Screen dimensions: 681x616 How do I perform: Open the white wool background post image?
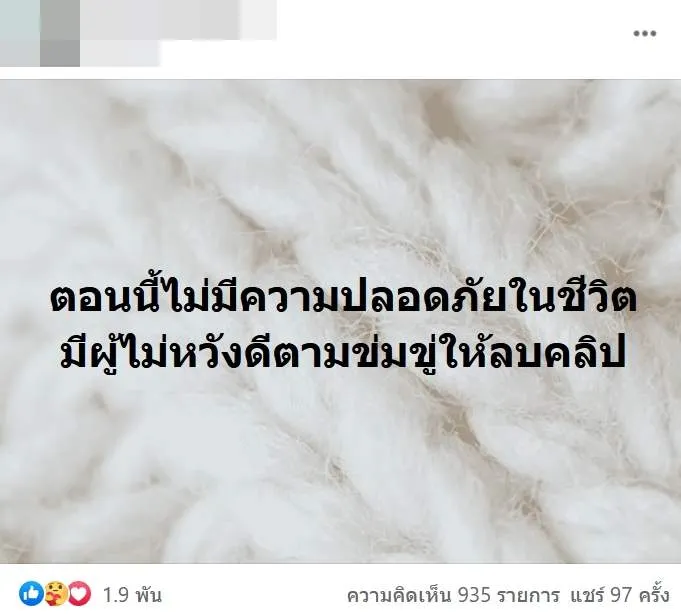(340, 321)
